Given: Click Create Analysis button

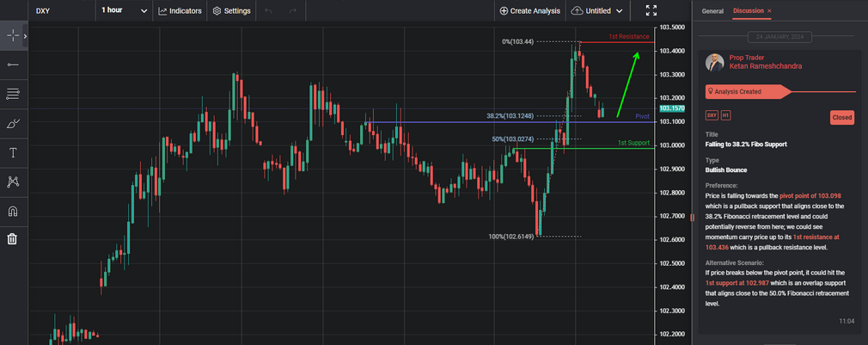Looking at the screenshot, I should coord(529,10).
